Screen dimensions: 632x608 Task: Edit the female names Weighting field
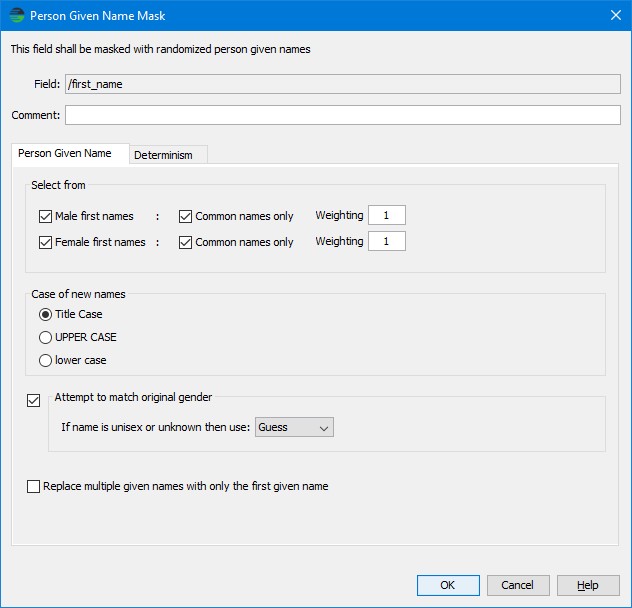coord(387,241)
